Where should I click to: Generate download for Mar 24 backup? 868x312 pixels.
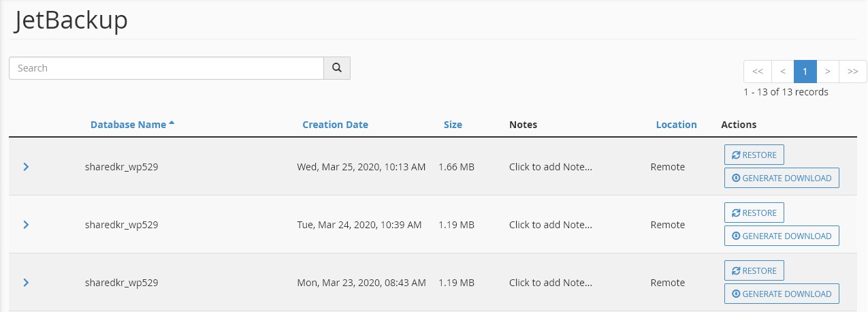coord(782,236)
